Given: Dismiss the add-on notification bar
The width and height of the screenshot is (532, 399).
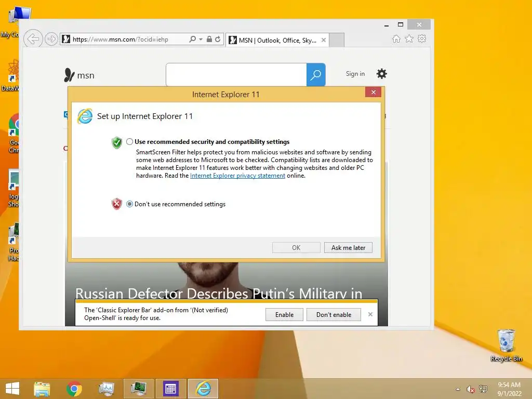Looking at the screenshot, I should (370, 314).
